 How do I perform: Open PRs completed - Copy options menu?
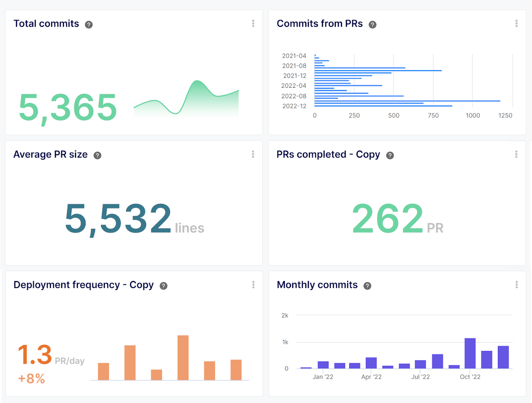click(x=516, y=154)
